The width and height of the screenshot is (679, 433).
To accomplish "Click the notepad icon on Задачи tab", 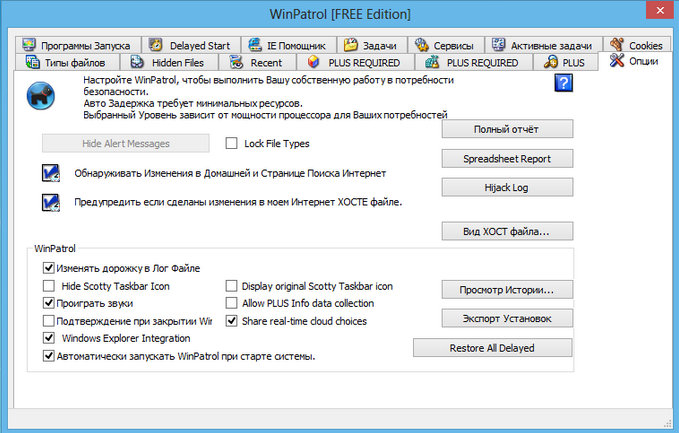I will pyautogui.click(x=350, y=44).
